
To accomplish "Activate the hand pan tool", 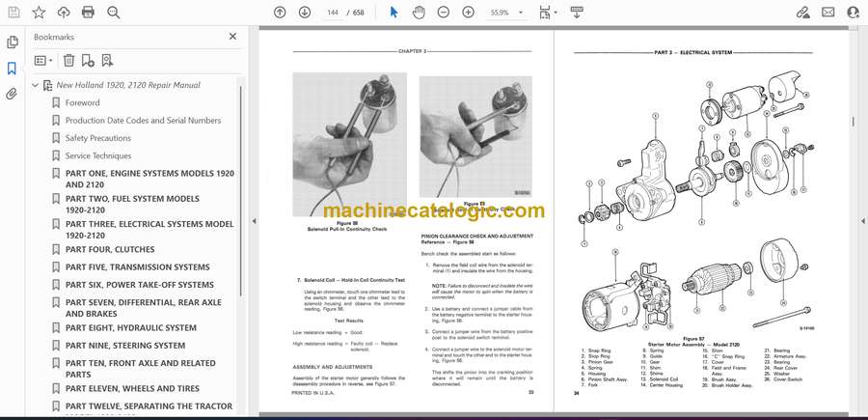I will [x=420, y=13].
